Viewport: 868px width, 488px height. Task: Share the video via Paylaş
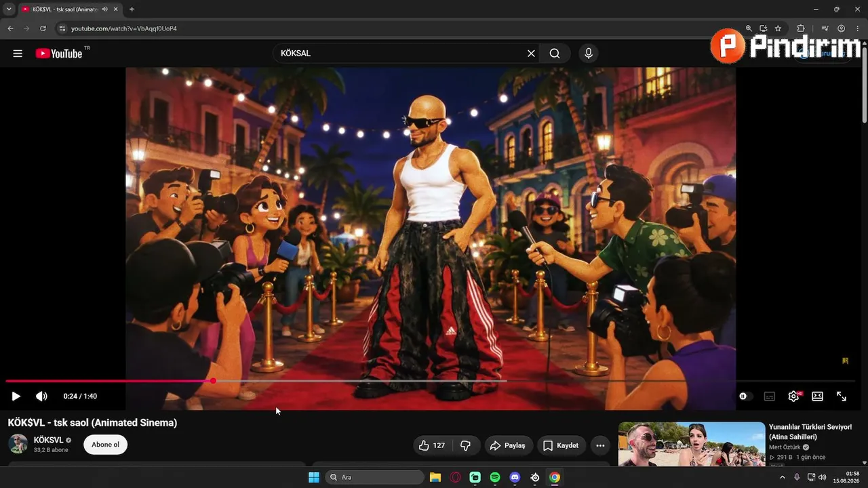pos(509,445)
